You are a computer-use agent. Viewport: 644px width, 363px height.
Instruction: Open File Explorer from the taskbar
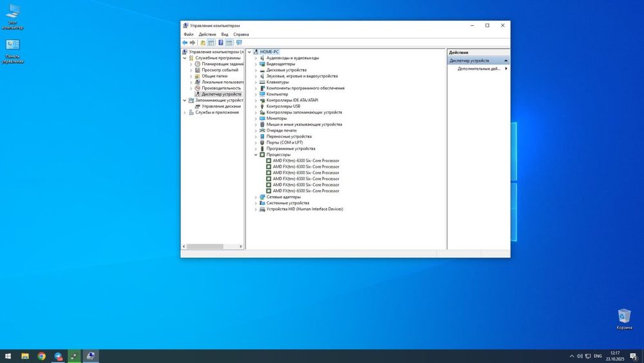(x=25, y=356)
